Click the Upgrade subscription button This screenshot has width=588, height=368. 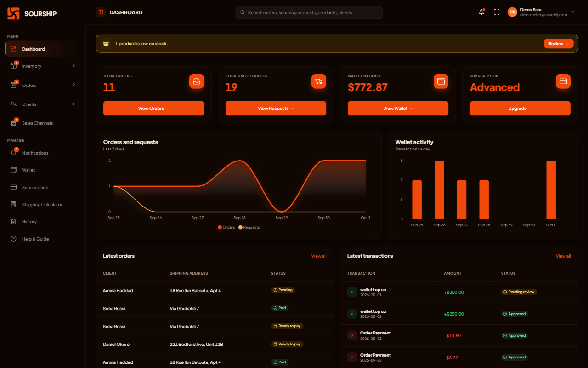tap(520, 109)
